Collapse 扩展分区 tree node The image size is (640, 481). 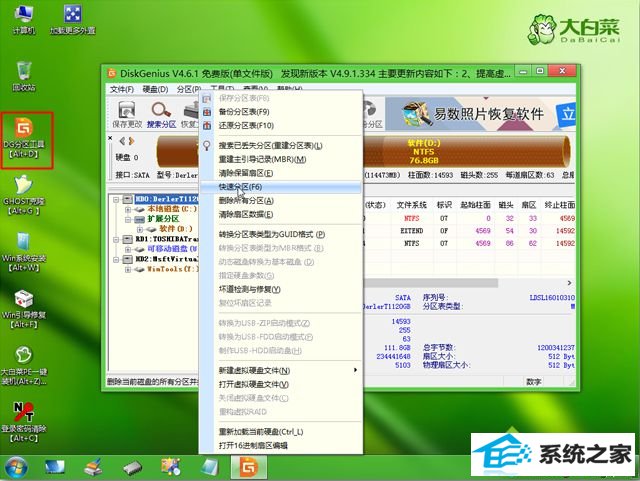[x=128, y=219]
